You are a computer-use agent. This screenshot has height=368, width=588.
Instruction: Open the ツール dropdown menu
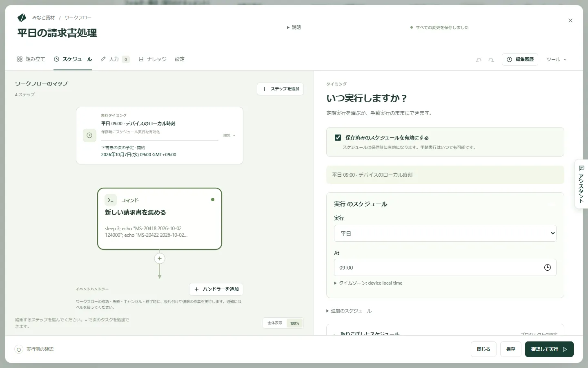[557, 60]
